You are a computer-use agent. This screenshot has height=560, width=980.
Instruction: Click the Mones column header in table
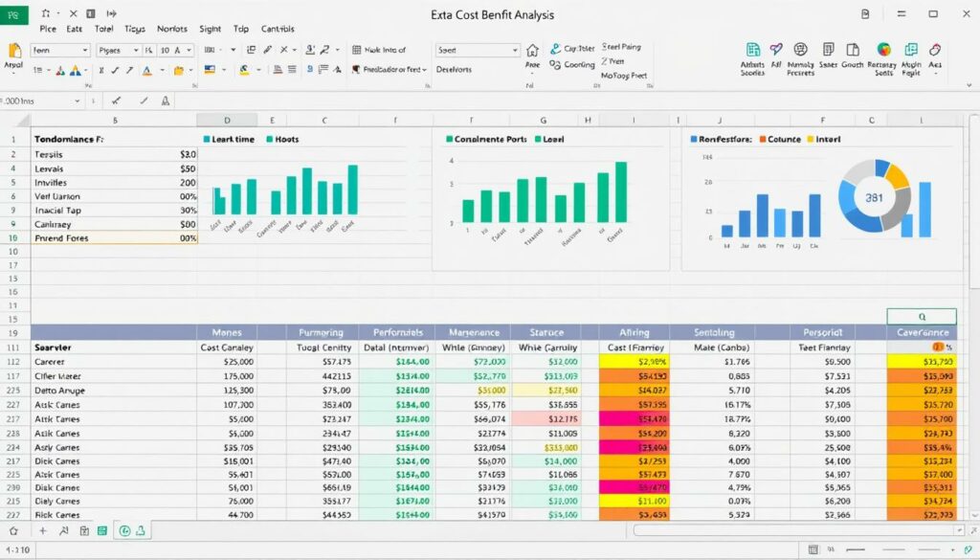click(x=226, y=332)
